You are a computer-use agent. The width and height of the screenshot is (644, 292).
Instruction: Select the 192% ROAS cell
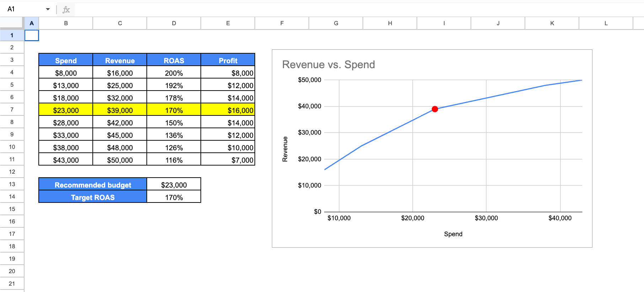click(174, 85)
